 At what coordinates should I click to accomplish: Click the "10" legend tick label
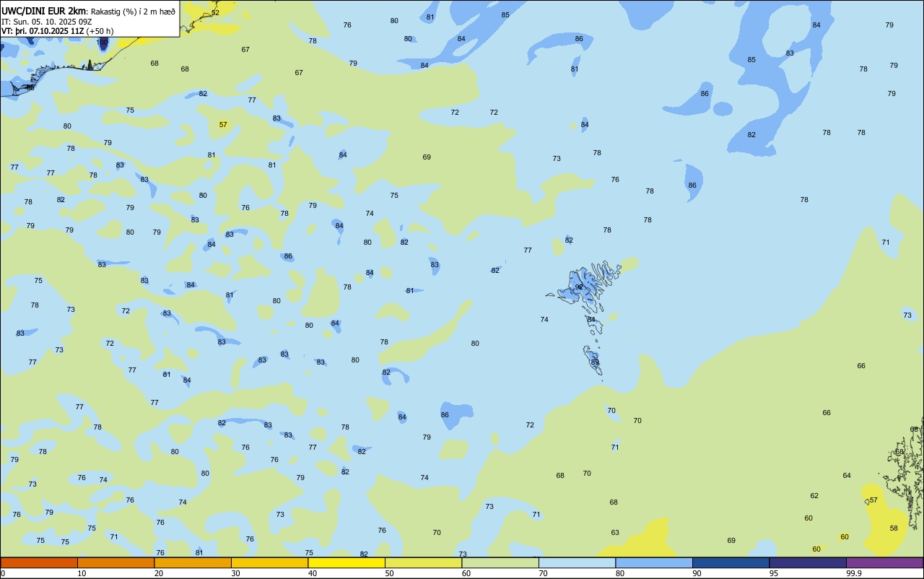click(82, 573)
